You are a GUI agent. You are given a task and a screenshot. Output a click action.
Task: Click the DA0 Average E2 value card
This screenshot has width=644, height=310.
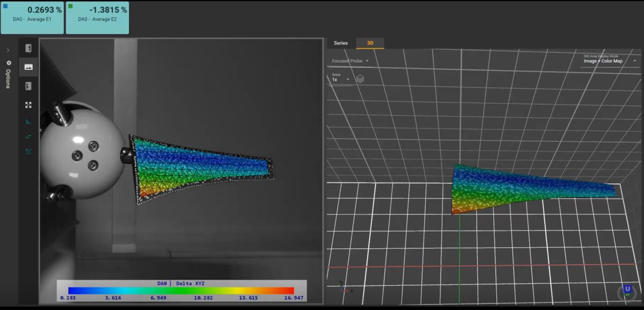pos(97,17)
